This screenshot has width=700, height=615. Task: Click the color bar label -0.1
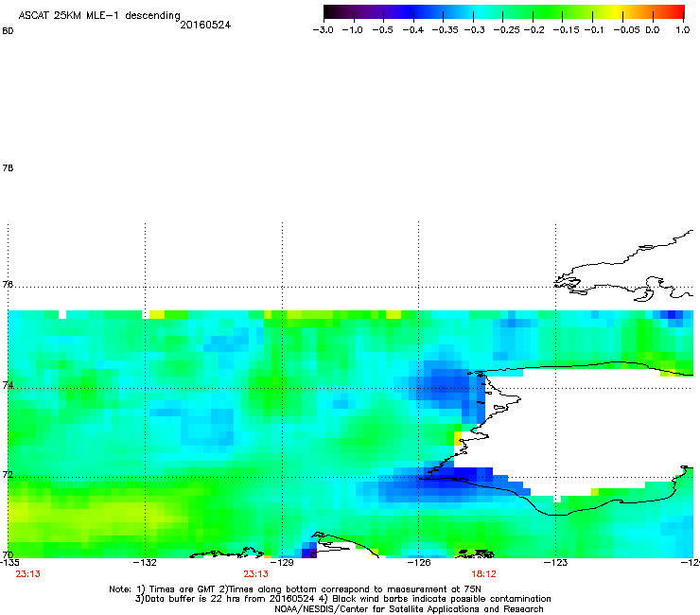pyautogui.click(x=593, y=30)
